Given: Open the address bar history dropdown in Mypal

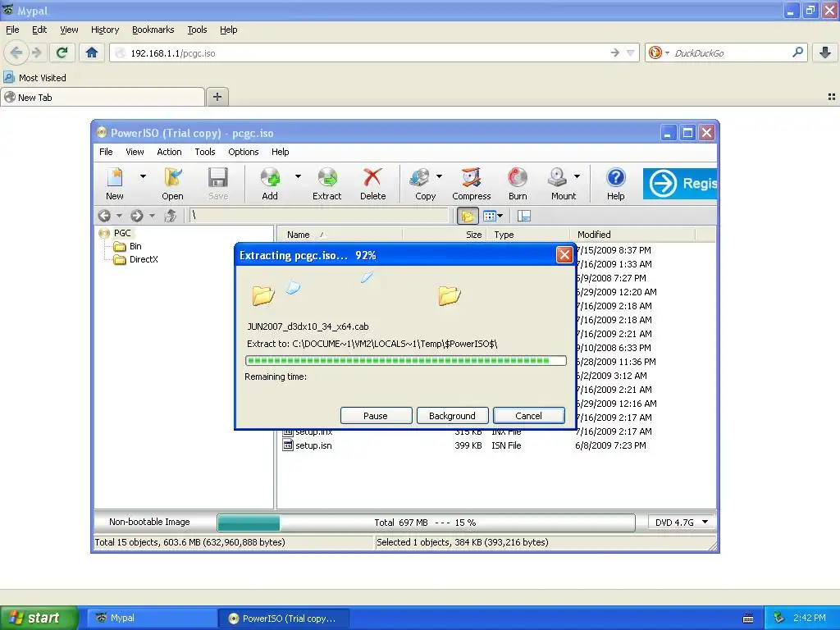Looking at the screenshot, I should 631,52.
